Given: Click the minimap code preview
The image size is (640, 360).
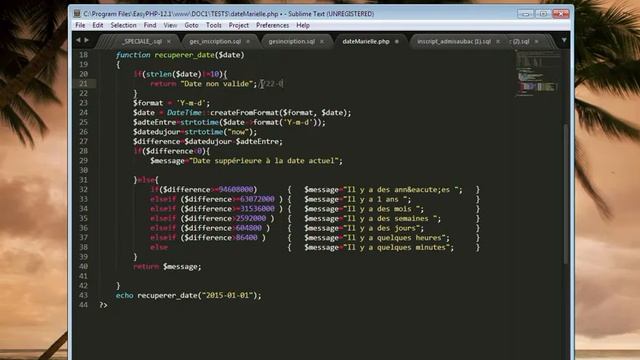Looking at the screenshot, I should point(537,73).
